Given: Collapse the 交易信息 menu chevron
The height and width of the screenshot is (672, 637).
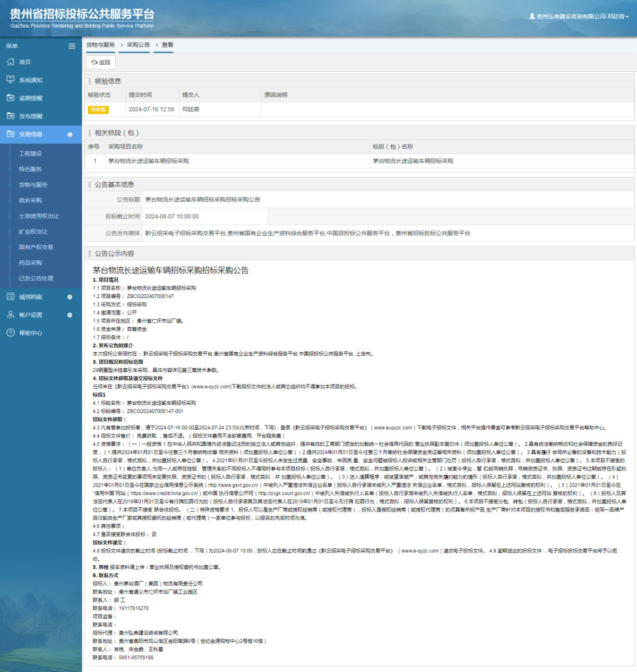Looking at the screenshot, I should 70,134.
